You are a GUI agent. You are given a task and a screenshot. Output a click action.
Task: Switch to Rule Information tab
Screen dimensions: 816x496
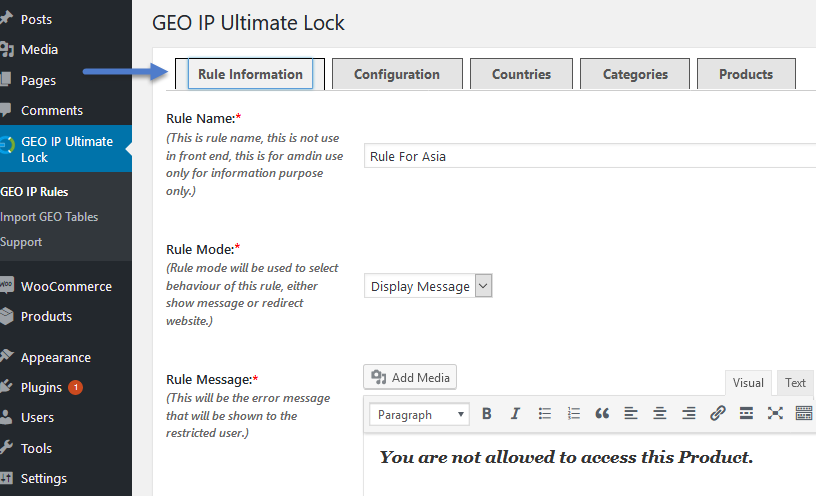click(250, 74)
